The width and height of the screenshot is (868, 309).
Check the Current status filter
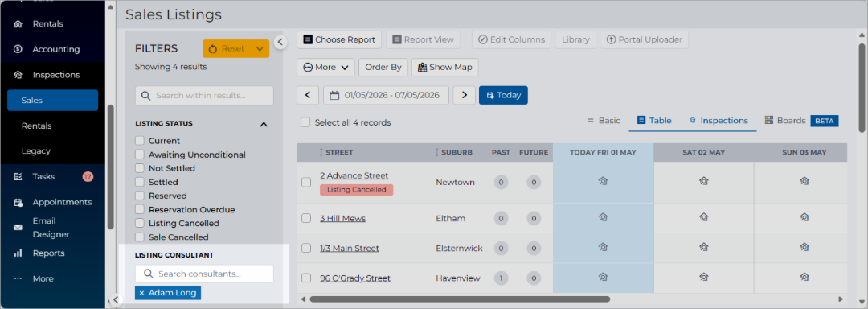tap(140, 141)
